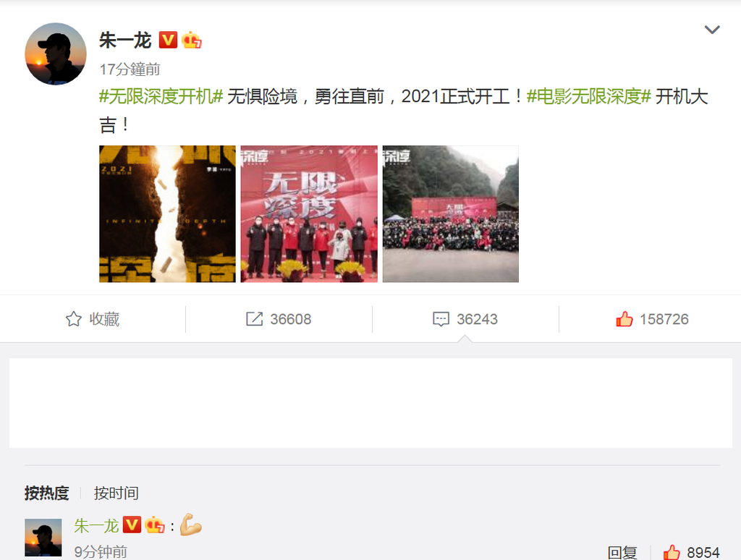View the movie poster thumbnail image
Viewport: 741px width, 560px height.
click(x=167, y=213)
